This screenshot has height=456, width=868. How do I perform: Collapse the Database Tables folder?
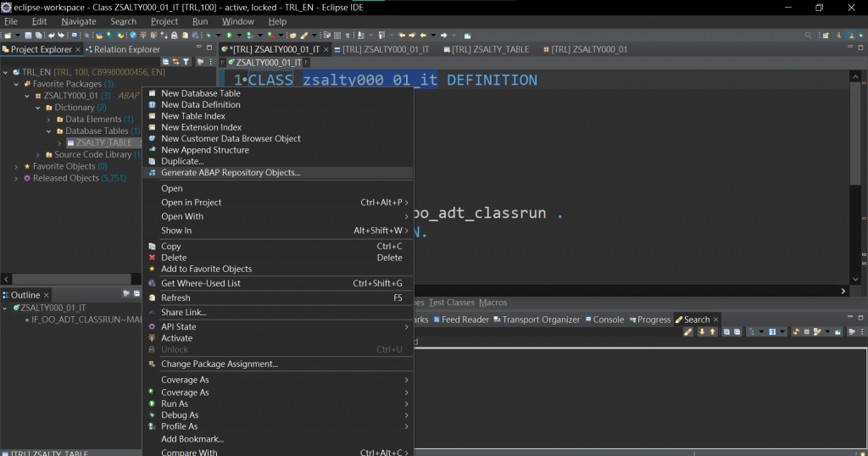[x=48, y=131]
